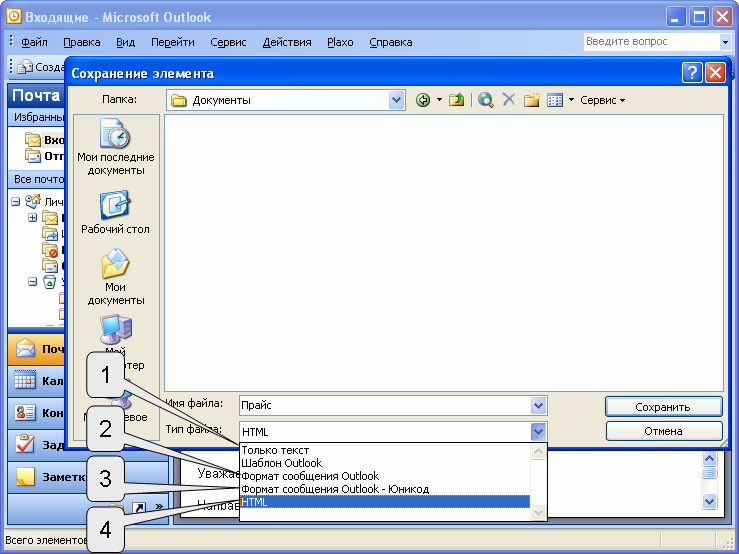
Task: Select 'Только текст' file type
Action: (x=385, y=450)
